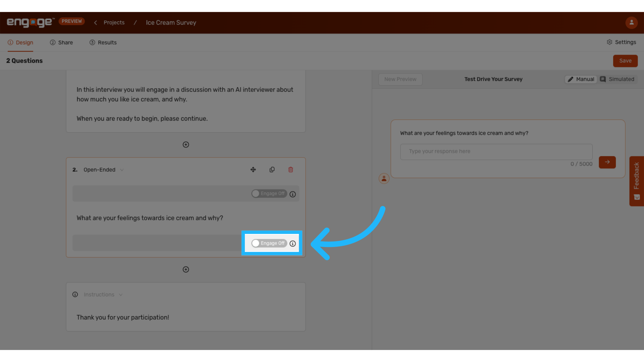Image resolution: width=644 pixels, height=362 pixels.
Task: Click the New Preview button
Action: [x=400, y=79]
